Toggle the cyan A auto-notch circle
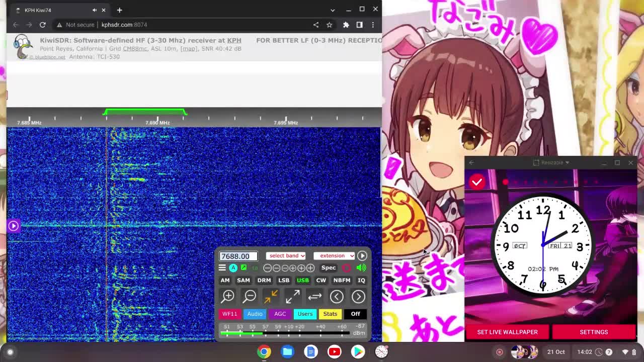 (x=233, y=268)
